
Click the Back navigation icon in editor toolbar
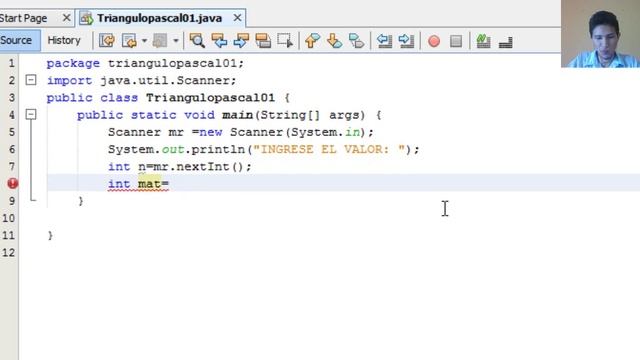click(129, 41)
